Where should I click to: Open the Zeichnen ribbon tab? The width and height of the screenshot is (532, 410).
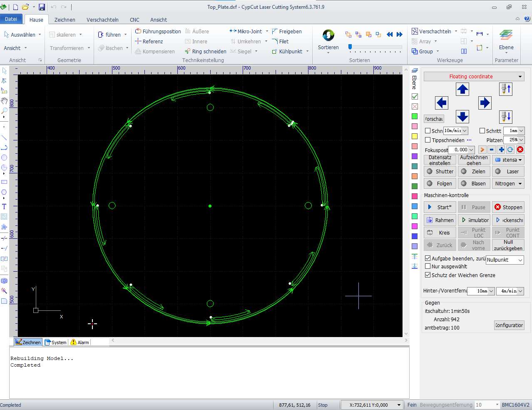click(x=65, y=20)
